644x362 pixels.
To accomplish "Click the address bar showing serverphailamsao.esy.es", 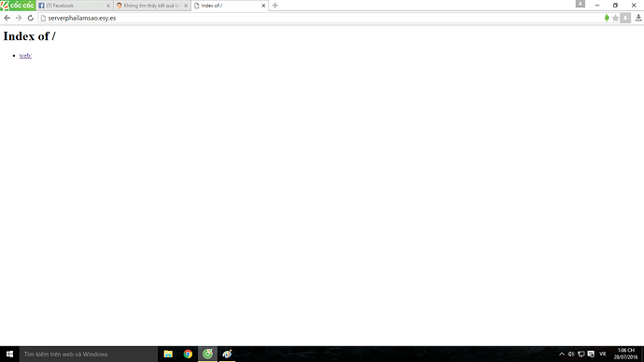I will click(x=320, y=18).
